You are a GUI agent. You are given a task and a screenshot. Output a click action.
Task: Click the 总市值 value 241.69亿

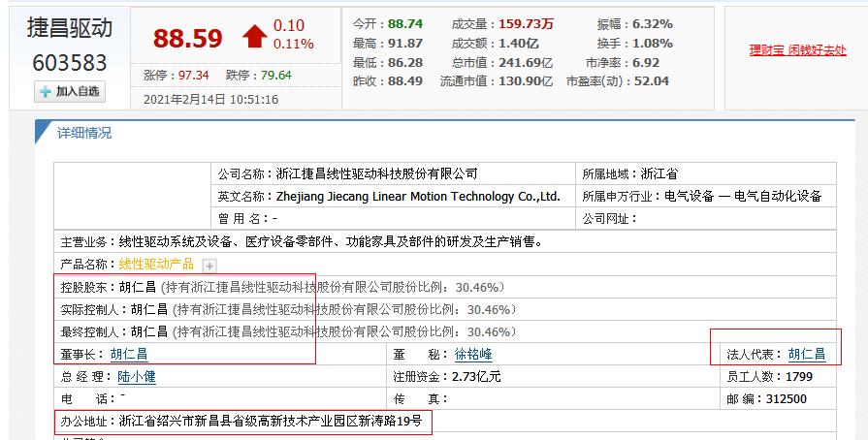tap(526, 63)
